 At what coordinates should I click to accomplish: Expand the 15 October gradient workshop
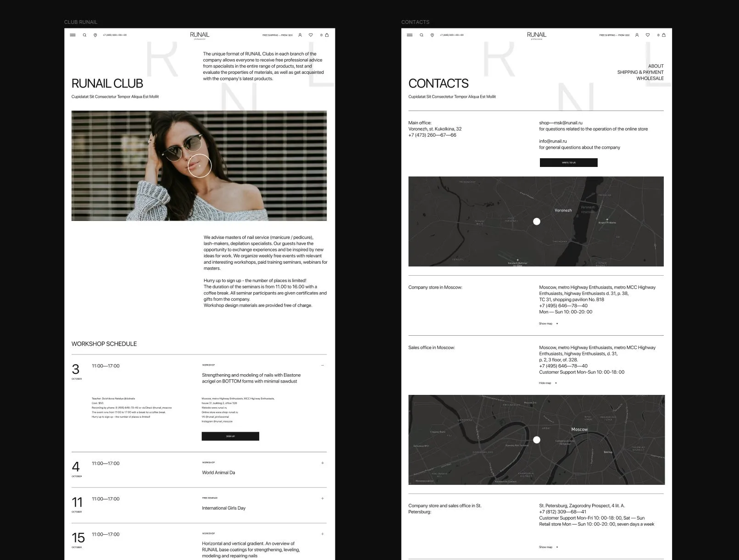click(x=322, y=534)
